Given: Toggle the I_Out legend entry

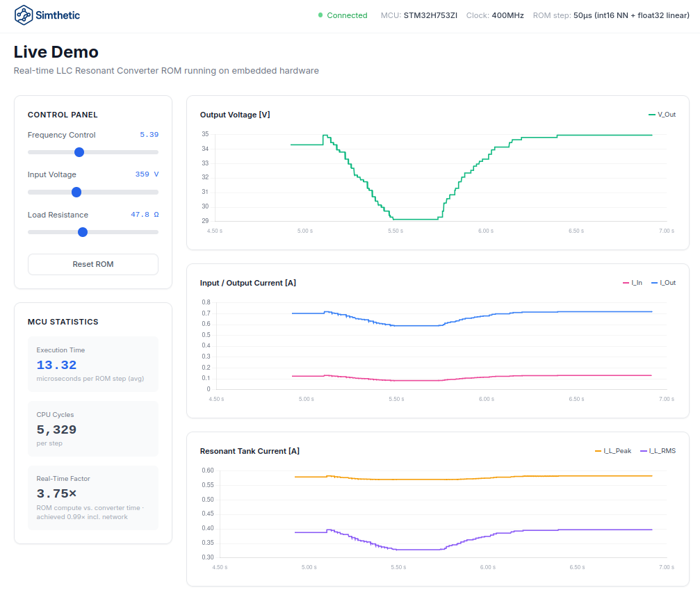Looking at the screenshot, I should coord(663,283).
